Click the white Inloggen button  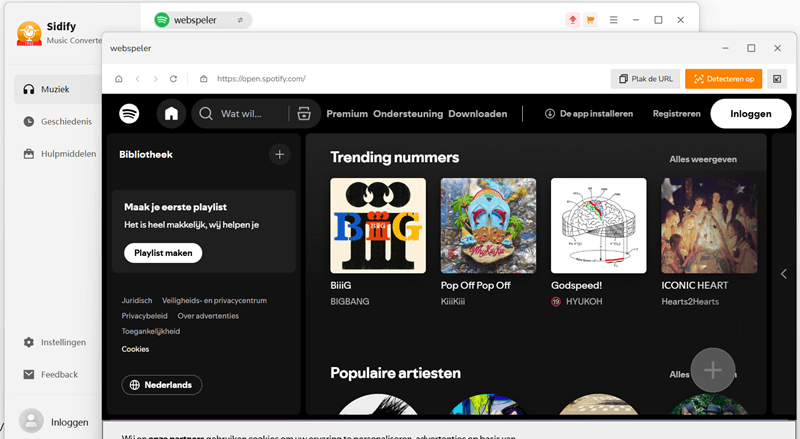point(751,114)
